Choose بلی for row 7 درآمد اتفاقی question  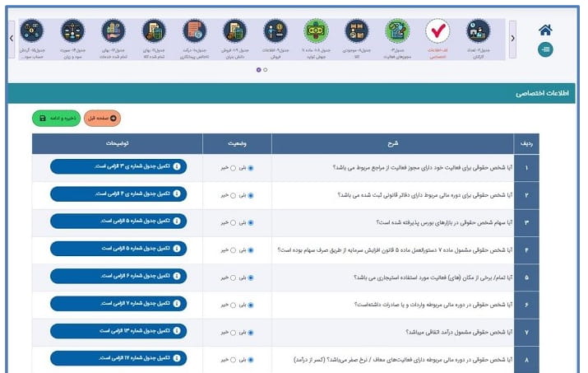click(251, 333)
